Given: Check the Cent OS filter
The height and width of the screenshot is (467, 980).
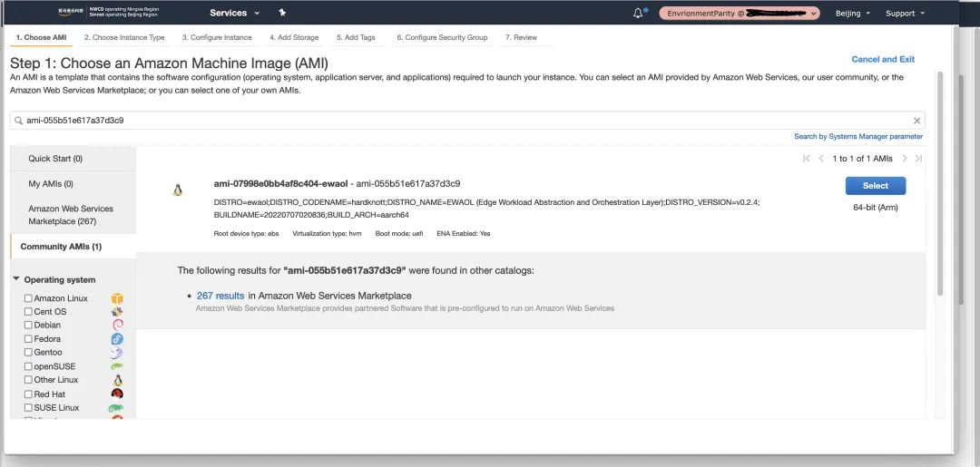Looking at the screenshot, I should 28,312.
